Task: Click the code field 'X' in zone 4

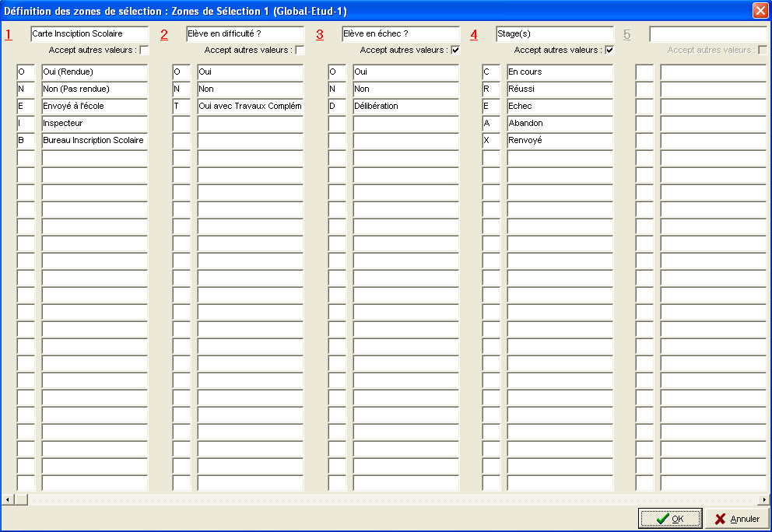Action: [x=491, y=141]
